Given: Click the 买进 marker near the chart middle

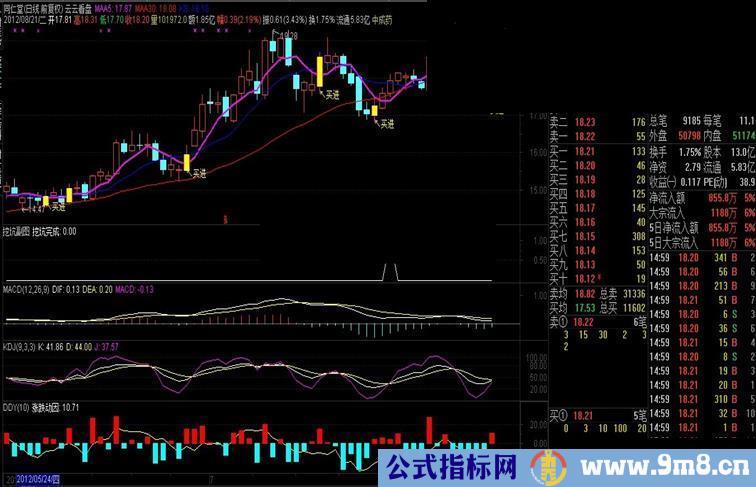Looking at the screenshot, I should pos(198,174).
